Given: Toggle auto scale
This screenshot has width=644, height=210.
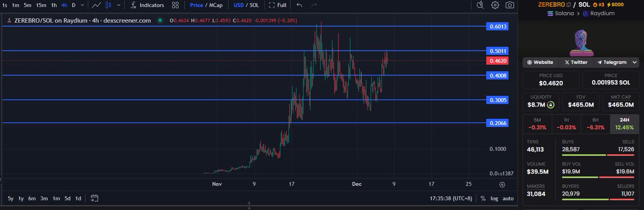Looking at the screenshot, I should pos(508,198).
